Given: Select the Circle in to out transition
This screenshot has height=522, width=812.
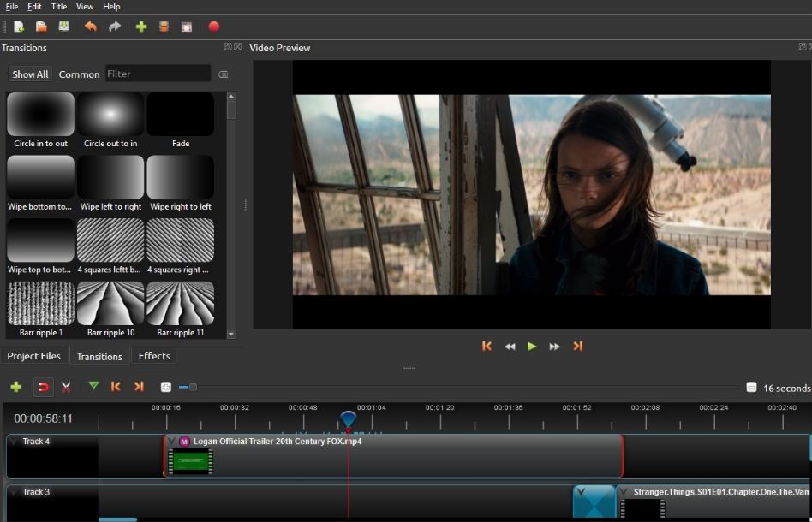Looking at the screenshot, I should pyautogui.click(x=40, y=121).
